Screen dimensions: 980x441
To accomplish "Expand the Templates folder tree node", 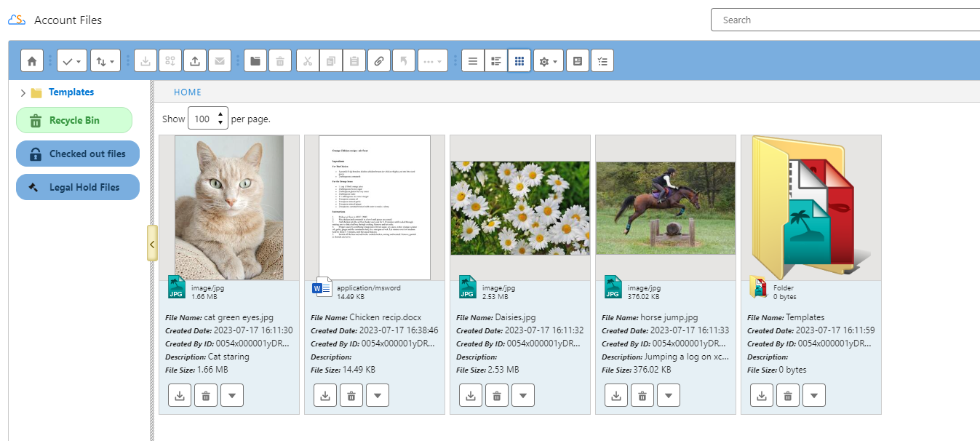I will coord(23,92).
